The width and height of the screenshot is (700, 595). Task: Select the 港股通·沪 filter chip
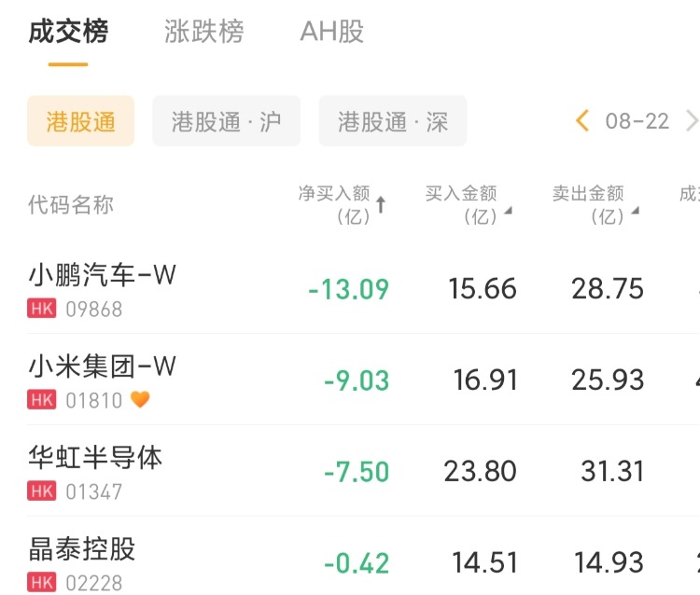tap(227, 121)
